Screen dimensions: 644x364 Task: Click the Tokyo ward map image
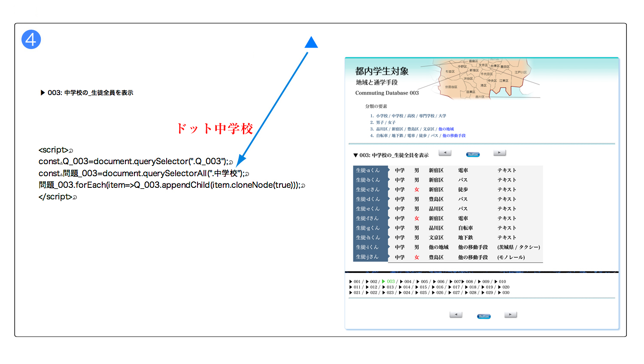pos(480,79)
